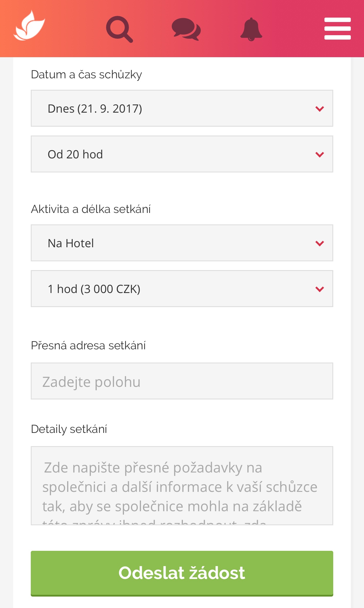Open search with the magnifier icon
364x608 pixels.
(x=119, y=29)
